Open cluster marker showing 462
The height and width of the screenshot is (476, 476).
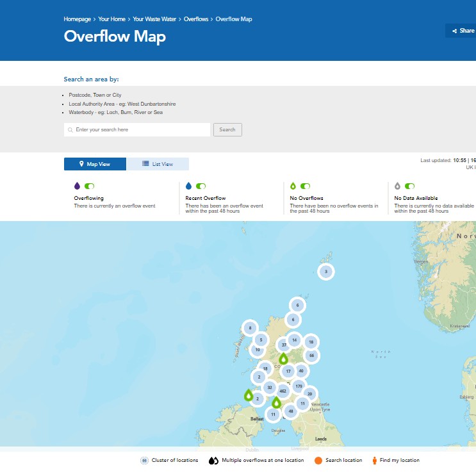click(x=283, y=391)
